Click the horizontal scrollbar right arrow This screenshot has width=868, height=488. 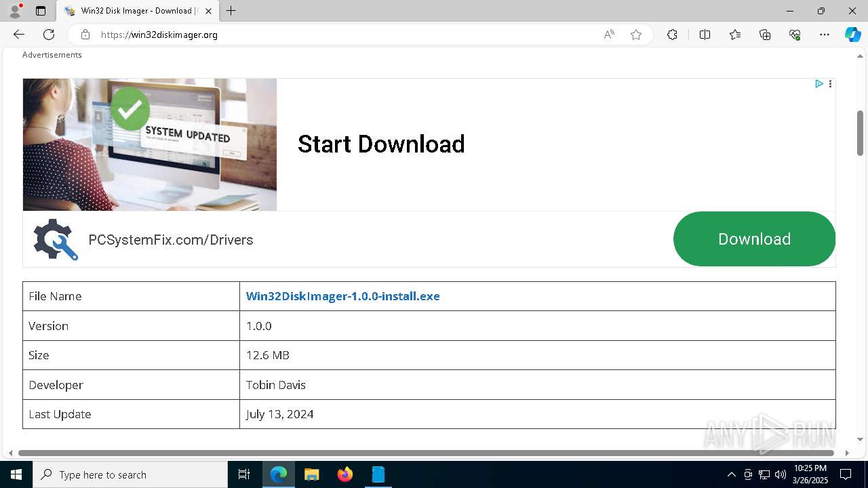point(846,453)
